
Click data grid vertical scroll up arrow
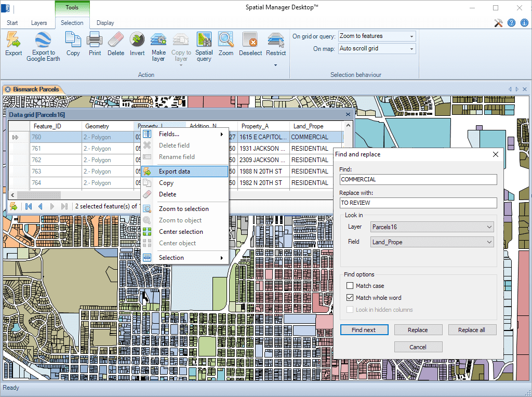click(x=348, y=126)
